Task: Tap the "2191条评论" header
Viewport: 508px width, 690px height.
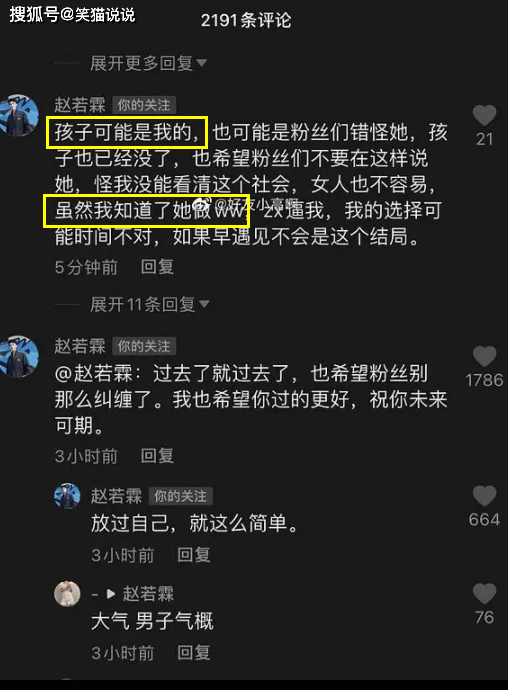Action: pos(246,20)
